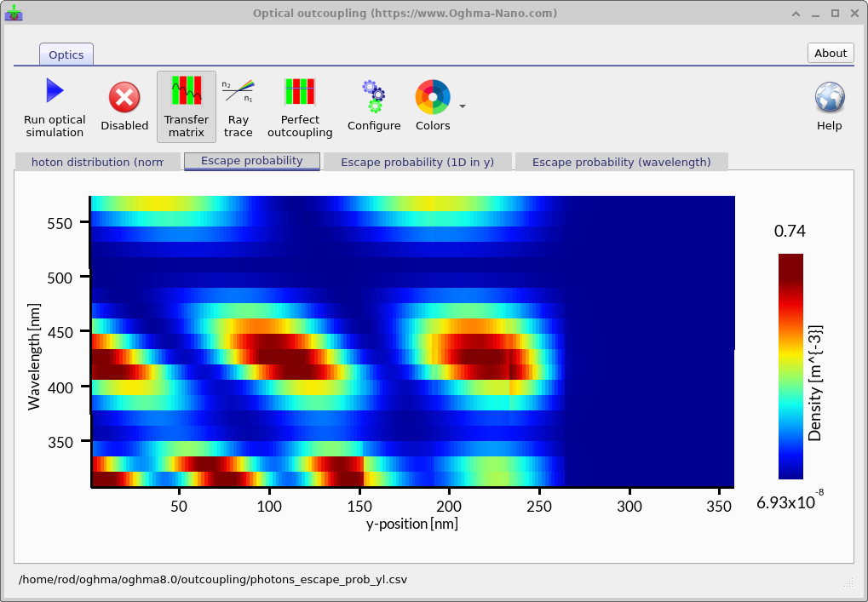Run the optical simulation
The image size is (868, 602).
coord(54,100)
